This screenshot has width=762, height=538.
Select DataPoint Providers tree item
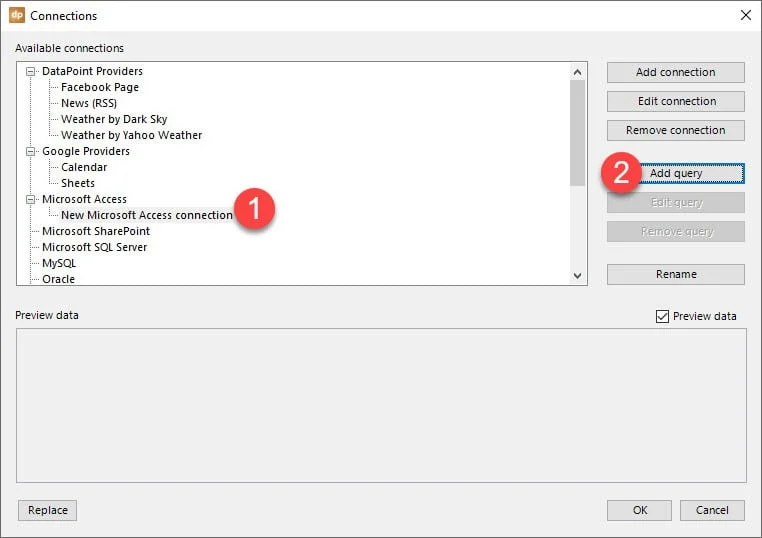[x=92, y=71]
